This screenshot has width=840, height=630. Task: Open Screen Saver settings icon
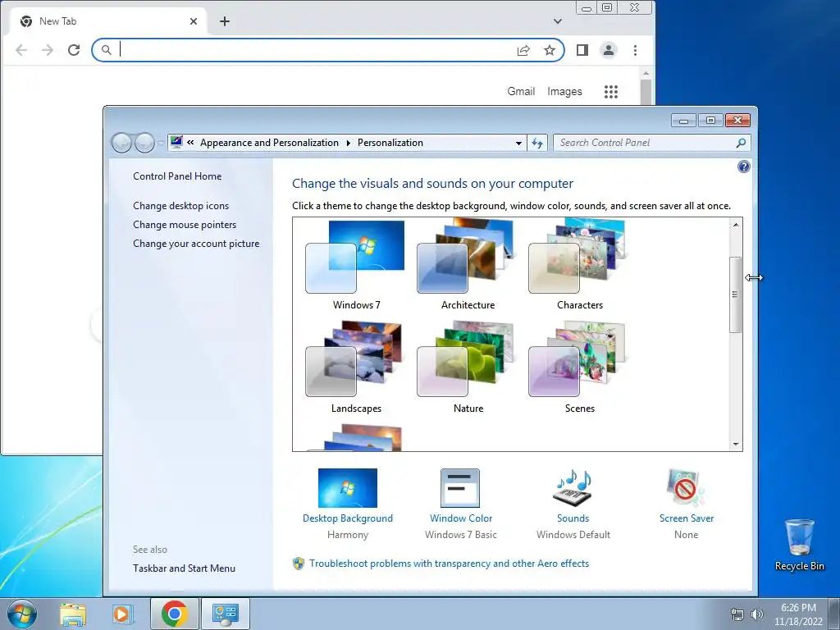coord(686,488)
